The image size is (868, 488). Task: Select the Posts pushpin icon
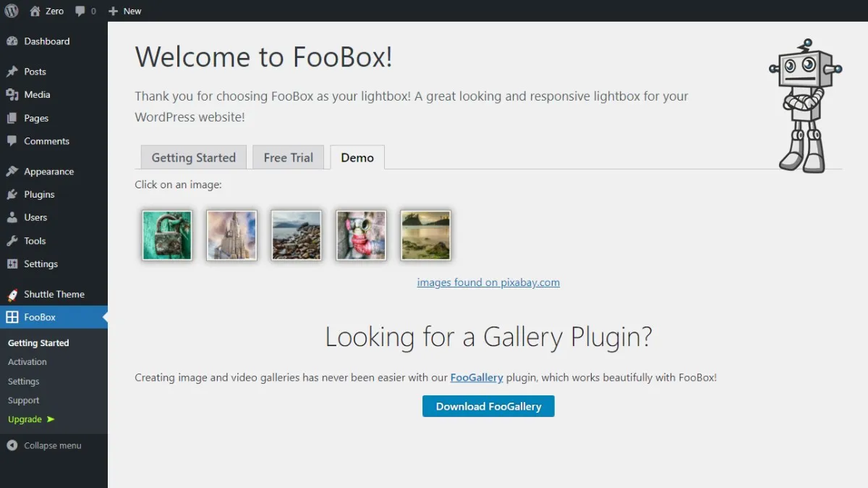pyautogui.click(x=12, y=72)
